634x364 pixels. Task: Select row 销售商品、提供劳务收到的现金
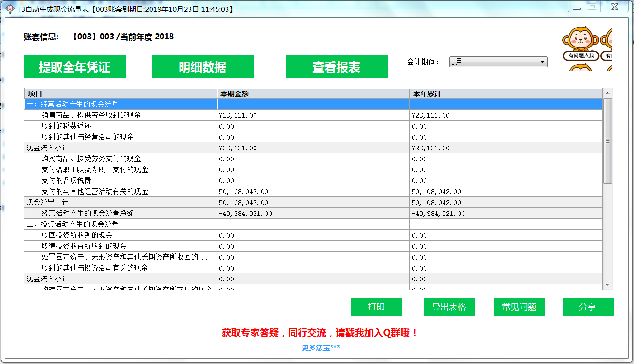[x=313, y=115]
